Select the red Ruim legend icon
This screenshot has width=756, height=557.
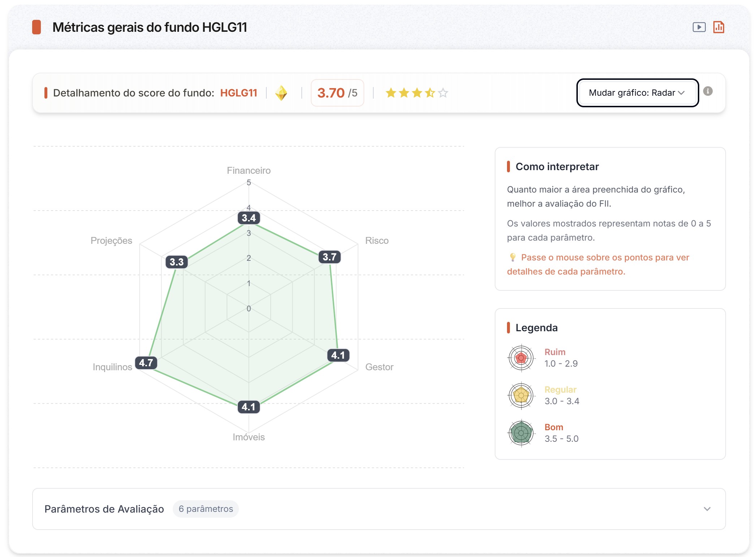pyautogui.click(x=521, y=358)
